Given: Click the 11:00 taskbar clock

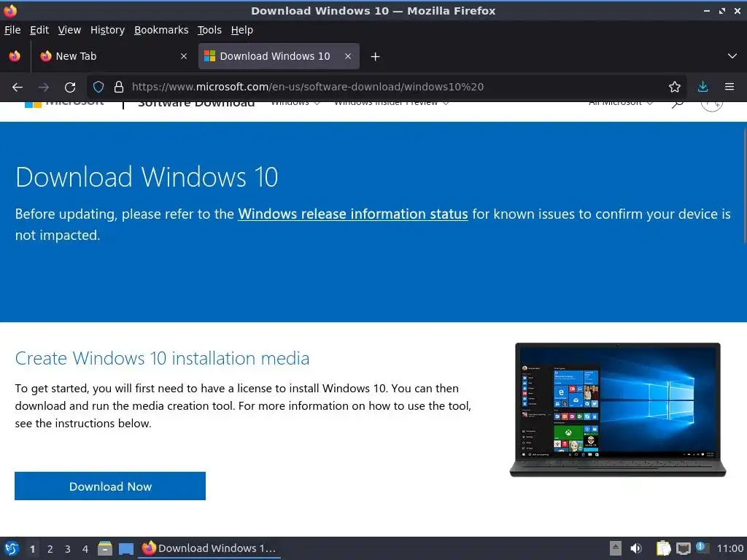Looking at the screenshot, I should click(x=729, y=548).
